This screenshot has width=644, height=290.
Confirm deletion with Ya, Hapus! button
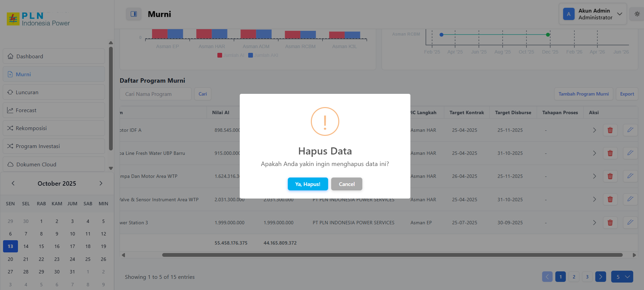point(307,184)
